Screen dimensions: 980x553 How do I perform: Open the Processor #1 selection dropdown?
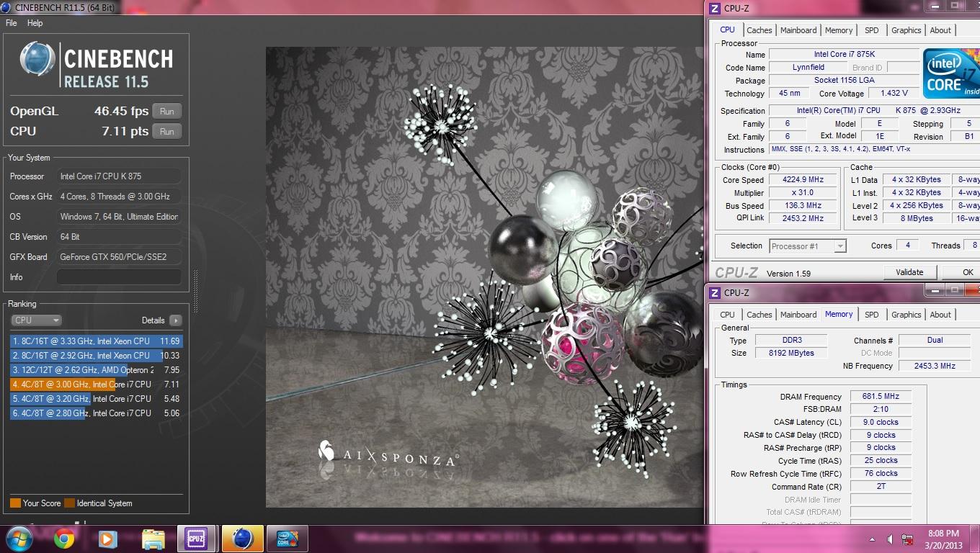[808, 246]
